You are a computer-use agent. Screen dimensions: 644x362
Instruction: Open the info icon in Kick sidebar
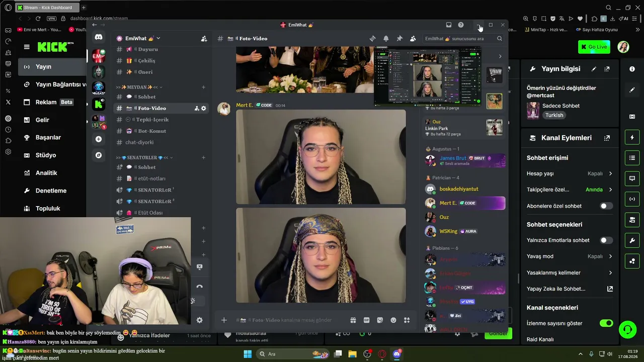point(632,69)
